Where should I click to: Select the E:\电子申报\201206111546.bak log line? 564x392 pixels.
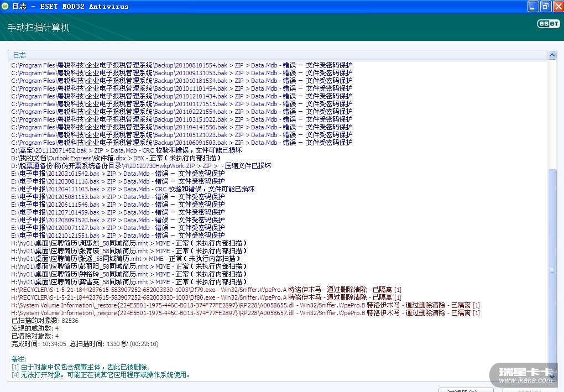coord(118,204)
